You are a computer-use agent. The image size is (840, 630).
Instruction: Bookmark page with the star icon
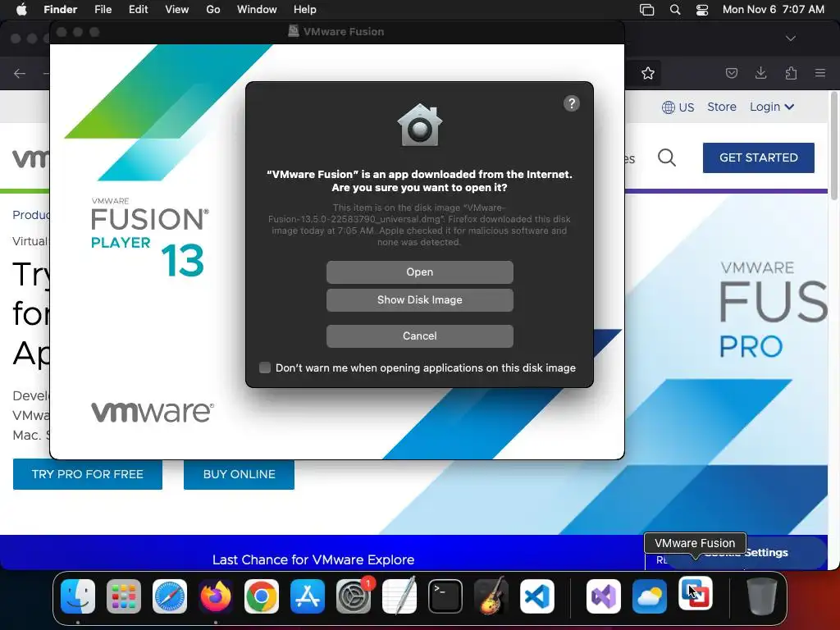648,73
